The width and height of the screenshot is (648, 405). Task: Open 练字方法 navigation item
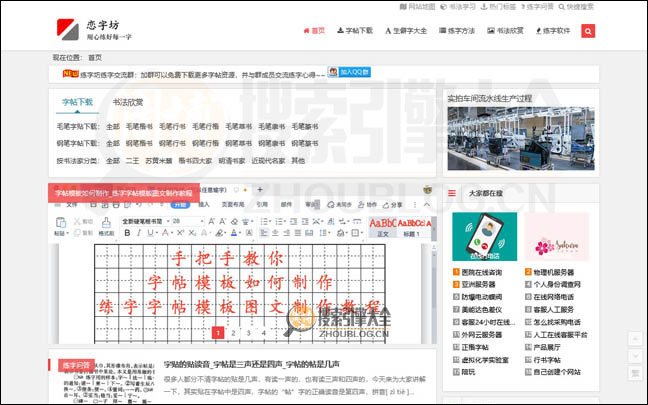tap(457, 31)
